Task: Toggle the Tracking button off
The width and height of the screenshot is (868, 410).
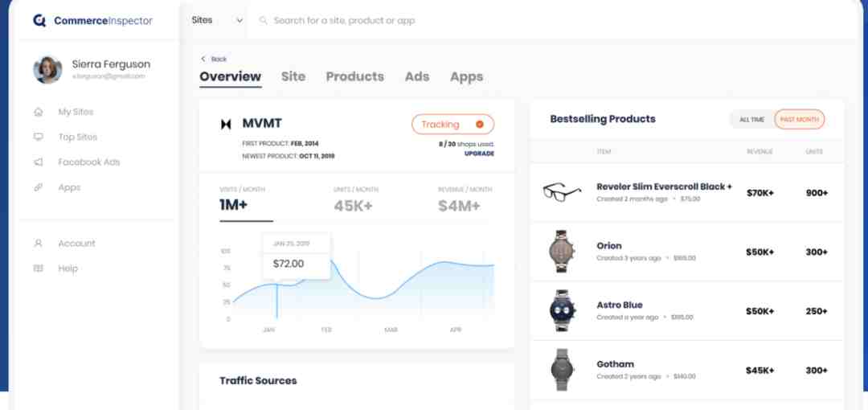Action: coord(452,124)
